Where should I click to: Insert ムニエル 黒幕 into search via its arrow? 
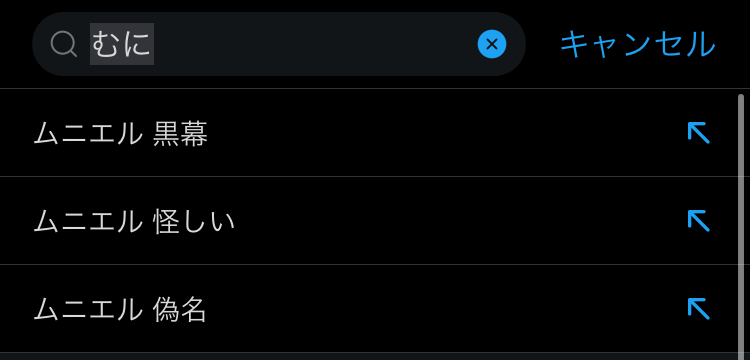click(x=699, y=133)
